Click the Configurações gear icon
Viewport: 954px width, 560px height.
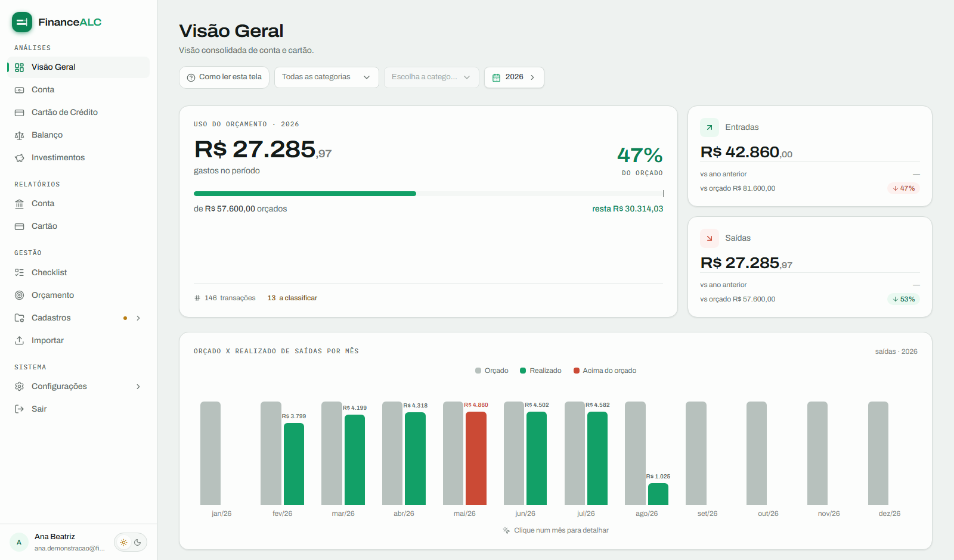pyautogui.click(x=19, y=387)
